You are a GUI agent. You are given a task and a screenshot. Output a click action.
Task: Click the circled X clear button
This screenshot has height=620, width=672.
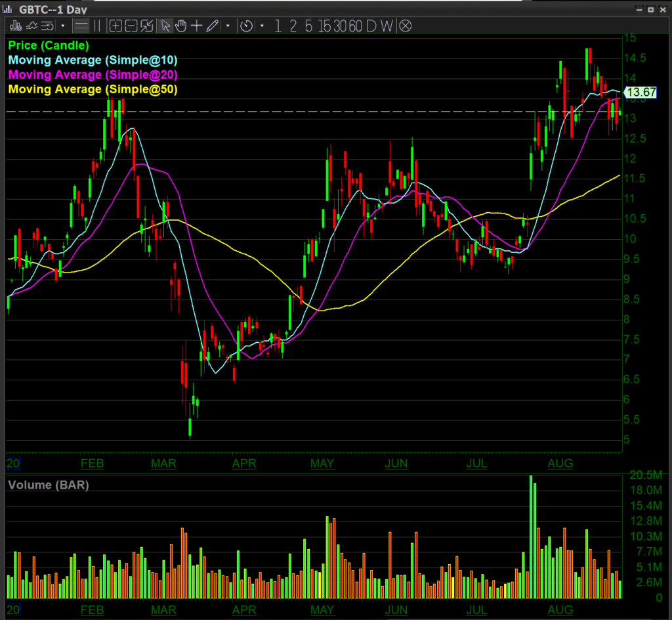pos(406,26)
